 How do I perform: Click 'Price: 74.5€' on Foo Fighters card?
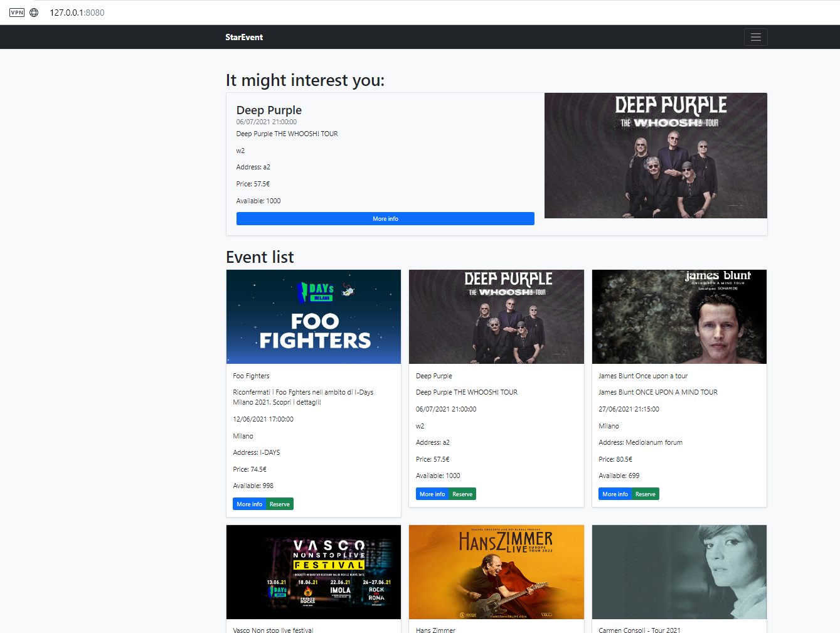[x=250, y=469]
